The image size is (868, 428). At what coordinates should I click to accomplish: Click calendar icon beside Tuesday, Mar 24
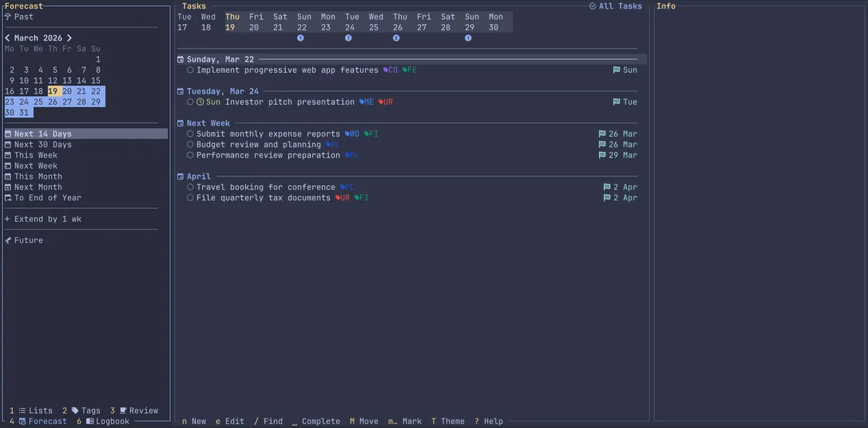coord(181,91)
